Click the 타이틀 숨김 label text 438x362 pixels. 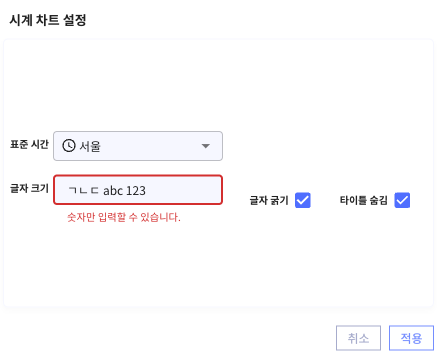pos(364,200)
